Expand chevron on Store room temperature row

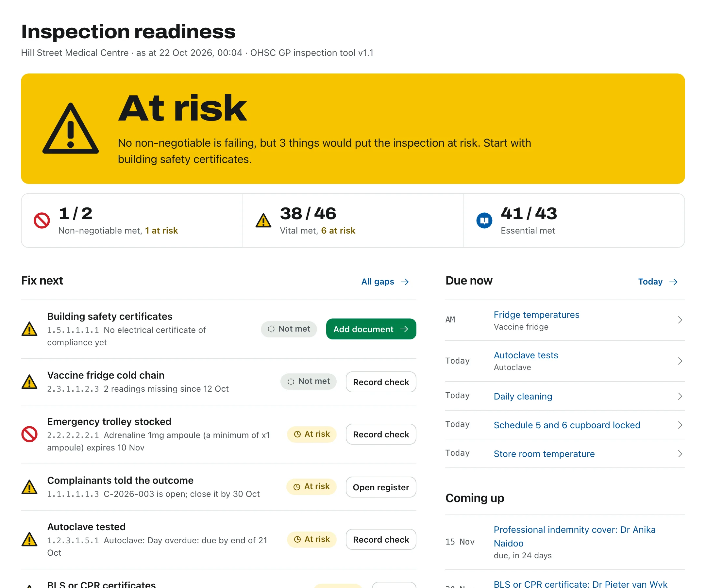click(680, 454)
